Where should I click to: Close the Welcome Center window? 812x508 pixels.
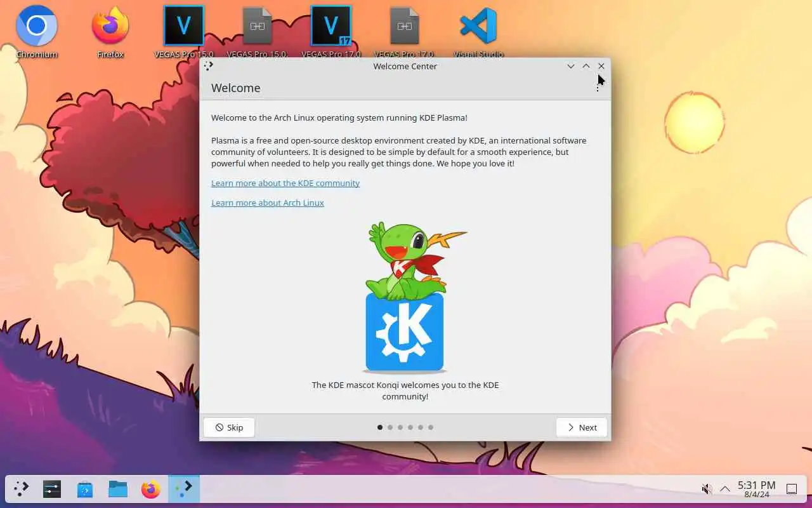601,66
